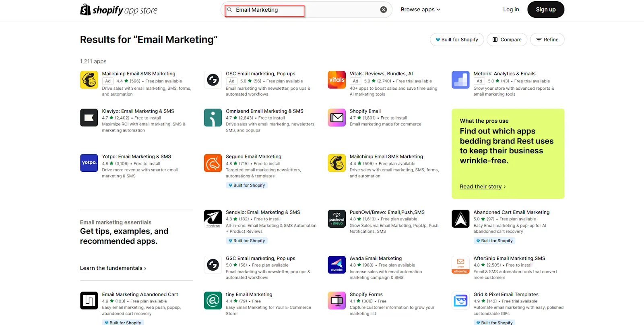Screen dimensions: 644x325
Task: Open Shopify Forms title link
Action: coord(366,294)
